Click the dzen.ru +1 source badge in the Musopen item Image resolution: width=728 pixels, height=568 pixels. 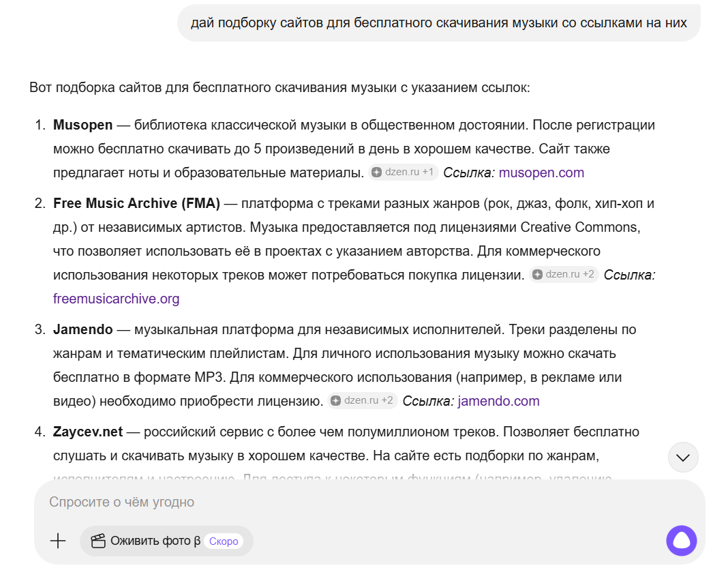tap(403, 173)
